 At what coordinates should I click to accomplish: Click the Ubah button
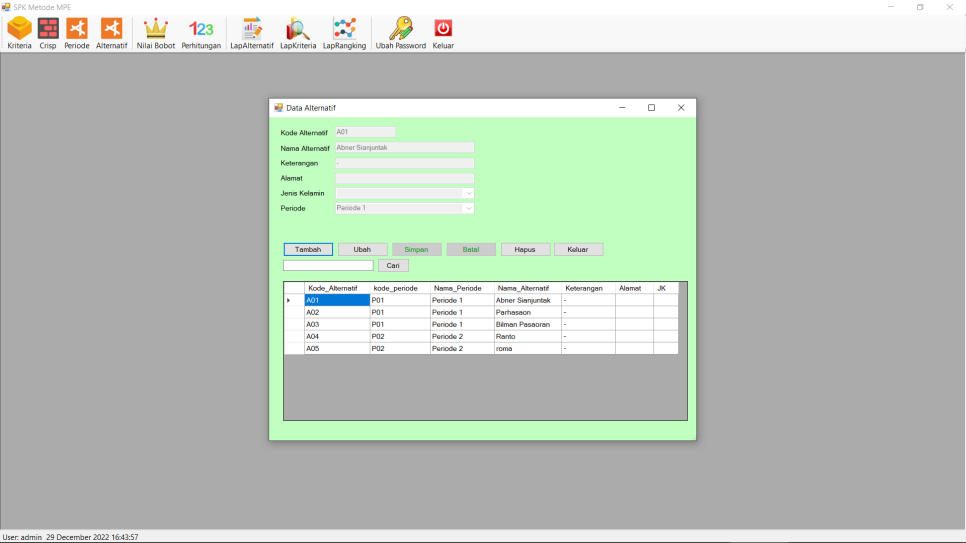pos(362,250)
